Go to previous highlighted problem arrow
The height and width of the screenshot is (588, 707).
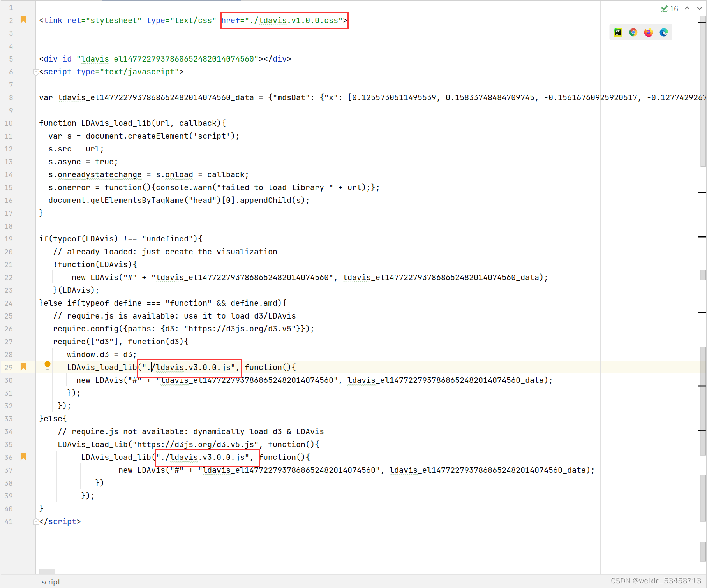[688, 8]
